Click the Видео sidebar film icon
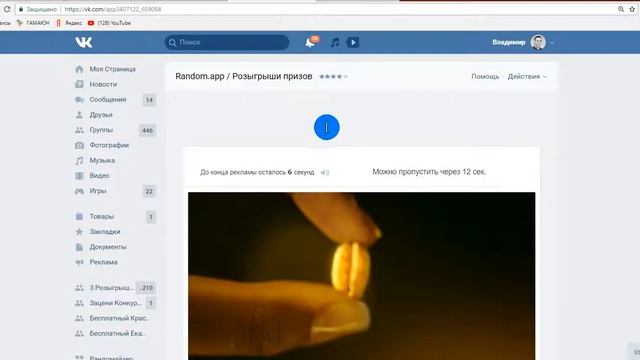 pos(79,176)
